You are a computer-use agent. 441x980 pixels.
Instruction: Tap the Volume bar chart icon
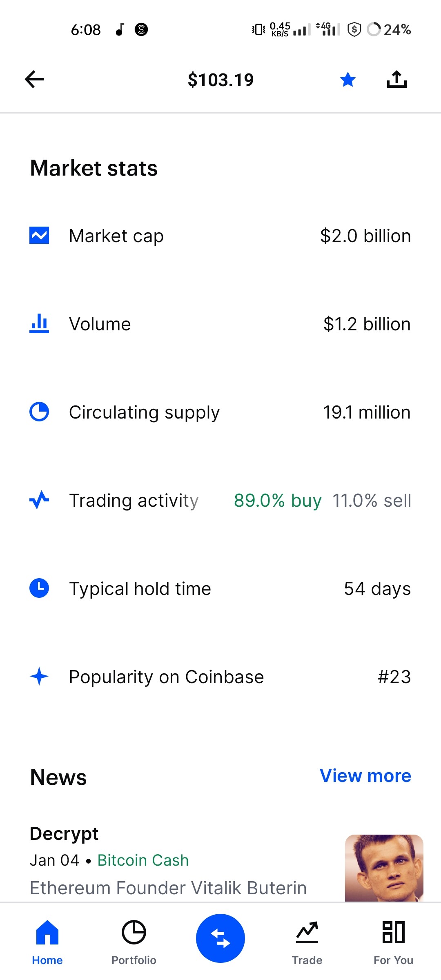click(39, 323)
